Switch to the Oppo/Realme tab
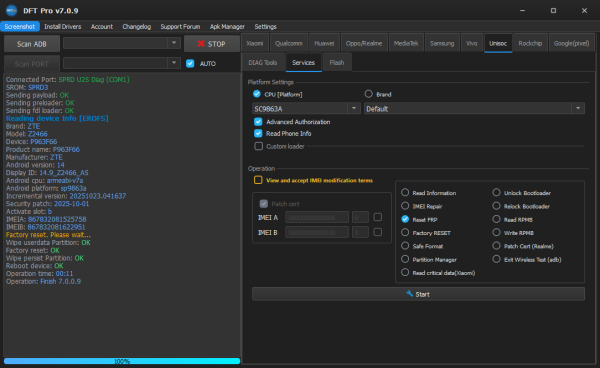 click(x=364, y=43)
